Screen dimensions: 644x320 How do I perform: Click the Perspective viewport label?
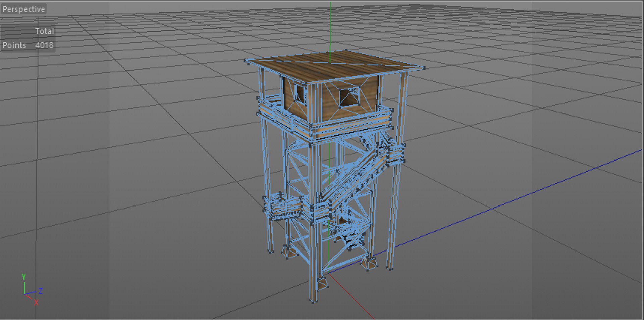[23, 9]
